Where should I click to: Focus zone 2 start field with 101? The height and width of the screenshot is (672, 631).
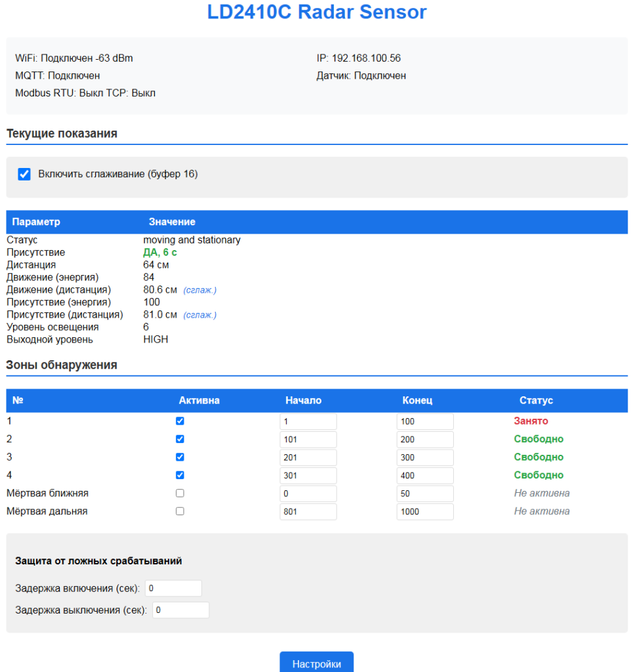point(308,439)
